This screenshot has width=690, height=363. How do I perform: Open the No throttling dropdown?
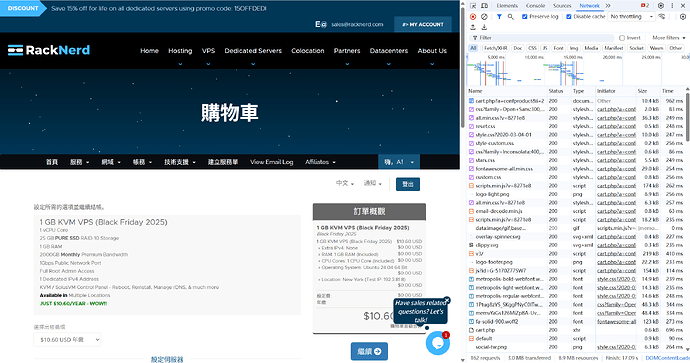(632, 17)
